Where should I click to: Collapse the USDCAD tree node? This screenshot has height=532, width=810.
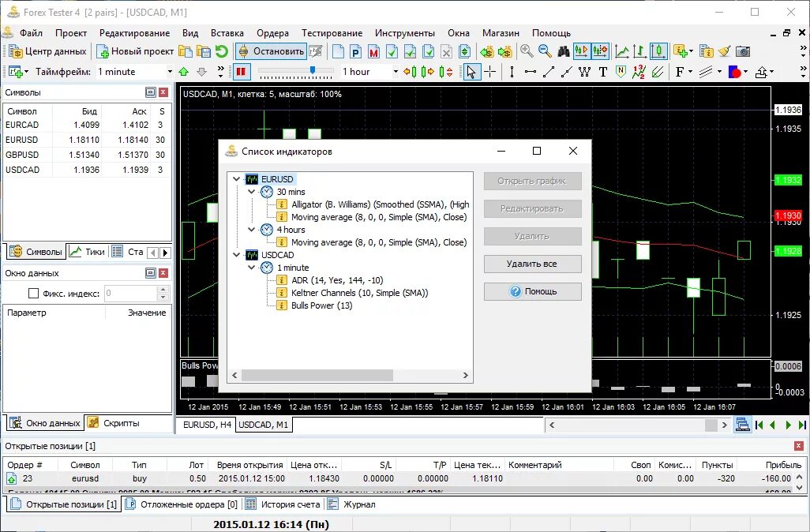tap(237, 255)
